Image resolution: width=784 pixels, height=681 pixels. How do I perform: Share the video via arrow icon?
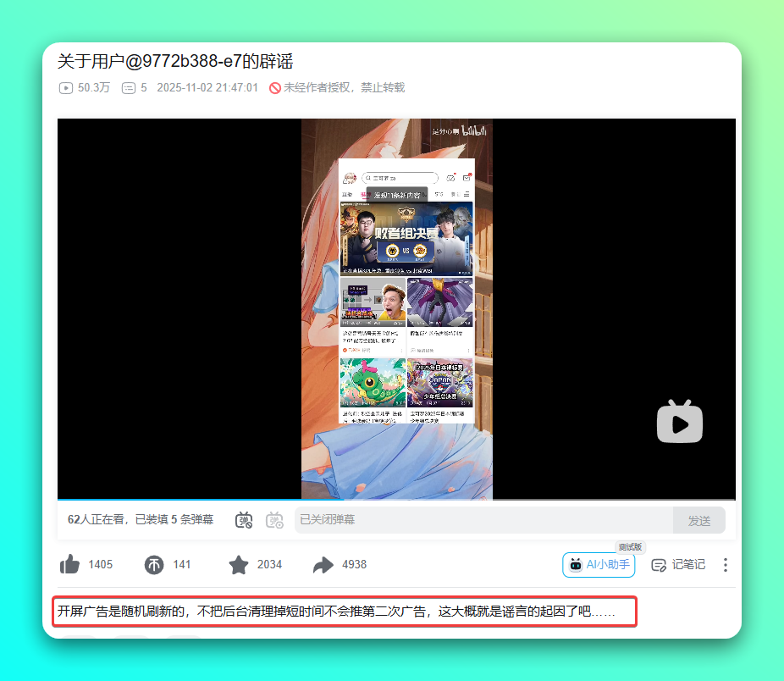coord(323,565)
